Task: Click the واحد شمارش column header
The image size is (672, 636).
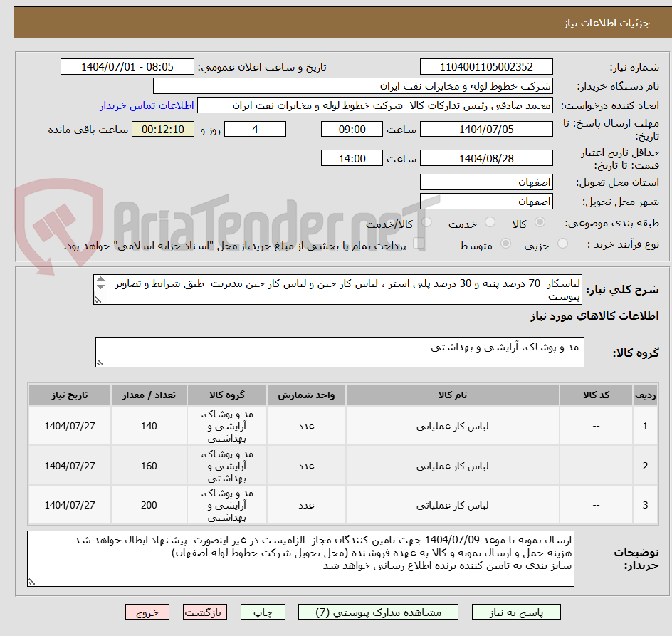Action: click(x=306, y=395)
